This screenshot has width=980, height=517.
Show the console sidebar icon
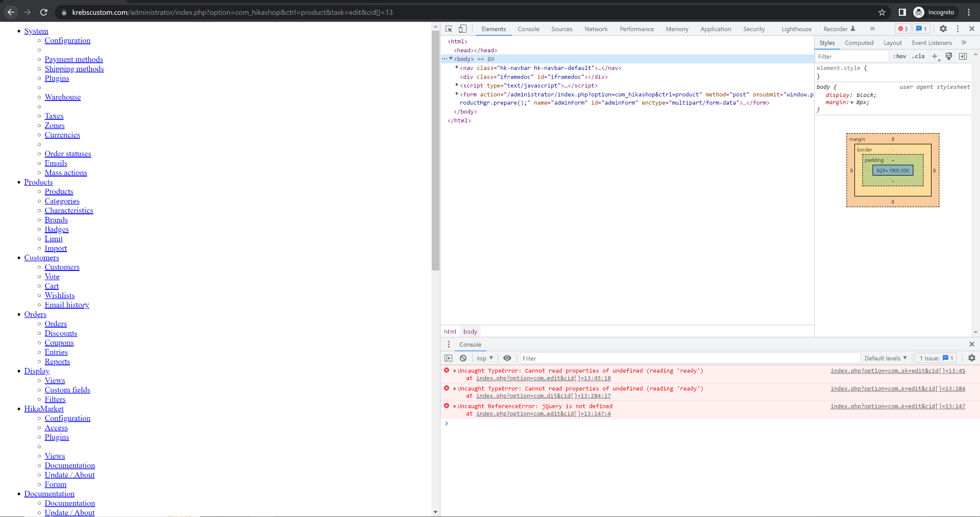[x=449, y=358]
